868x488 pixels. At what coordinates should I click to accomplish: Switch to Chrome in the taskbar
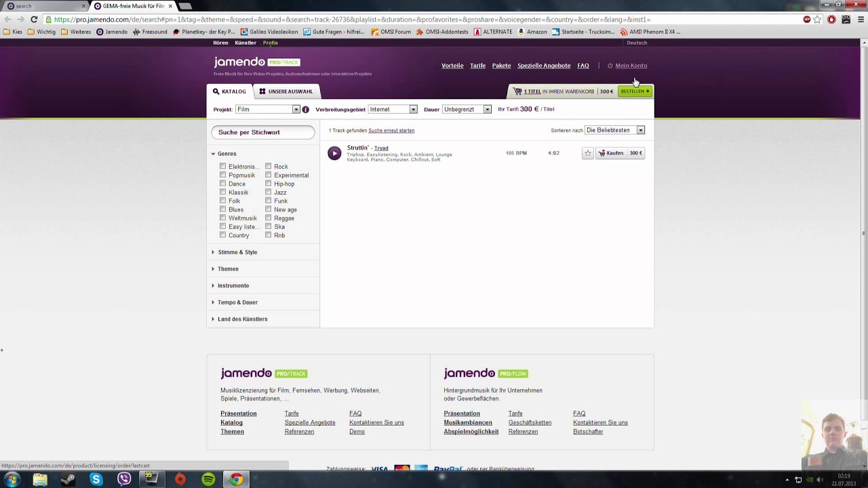coord(236,480)
